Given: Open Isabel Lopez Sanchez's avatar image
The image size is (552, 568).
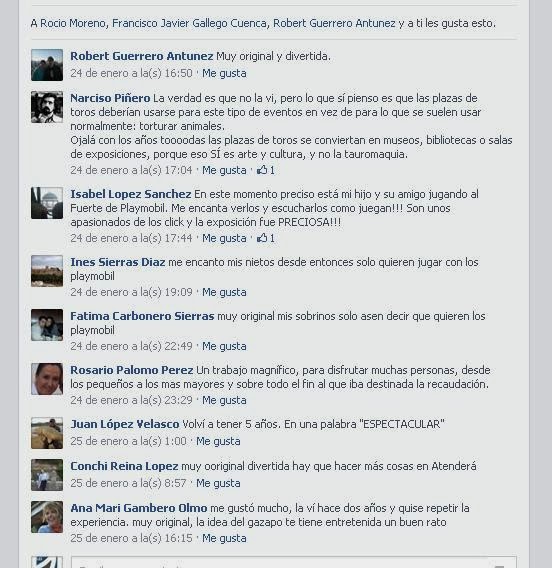Looking at the screenshot, I should click(47, 203).
